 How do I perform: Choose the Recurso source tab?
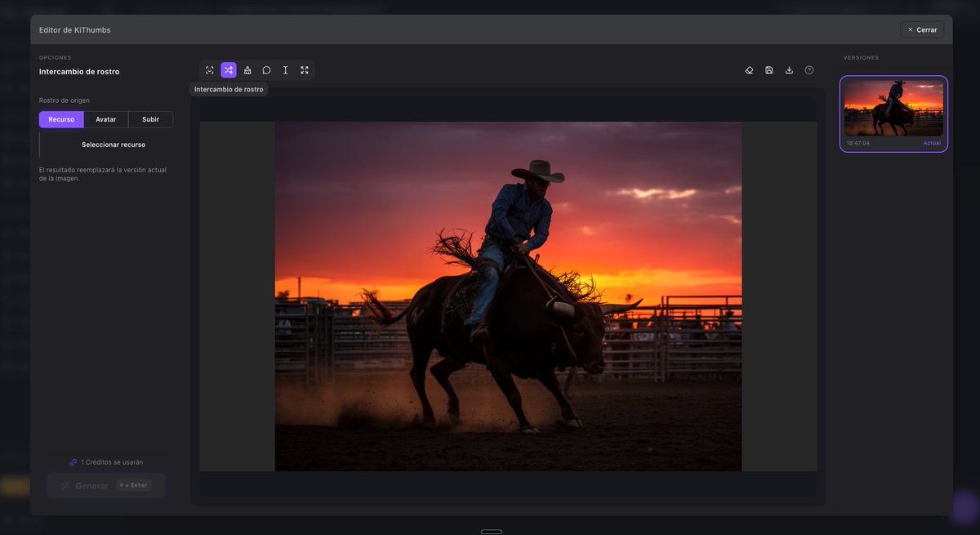pos(61,119)
